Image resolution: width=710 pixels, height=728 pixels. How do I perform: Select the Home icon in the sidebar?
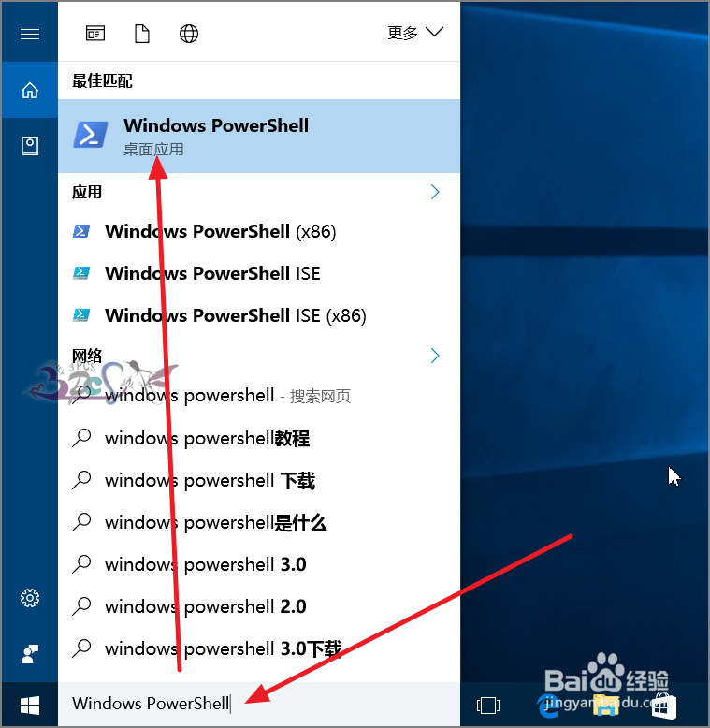coord(30,90)
